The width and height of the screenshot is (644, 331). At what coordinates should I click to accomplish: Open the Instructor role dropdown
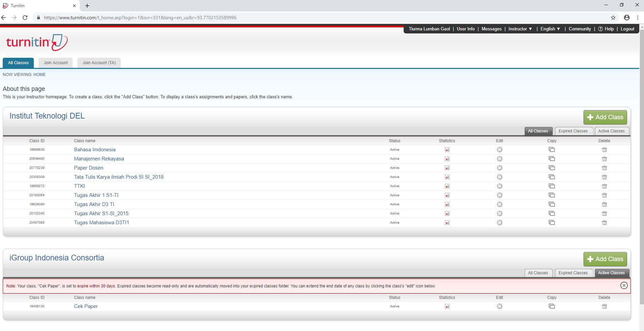click(x=520, y=29)
